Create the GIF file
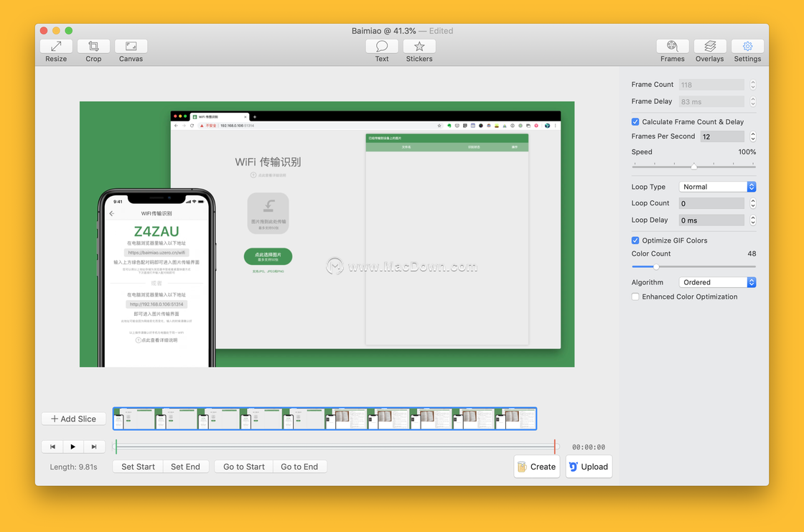 pyautogui.click(x=537, y=467)
